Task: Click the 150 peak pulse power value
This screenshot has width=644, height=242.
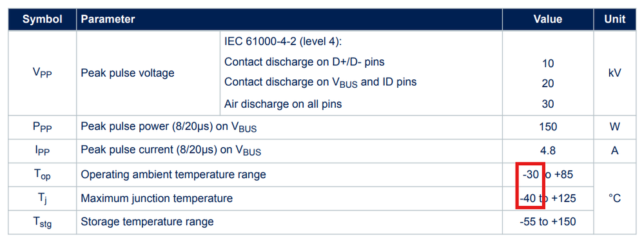Action: point(548,127)
